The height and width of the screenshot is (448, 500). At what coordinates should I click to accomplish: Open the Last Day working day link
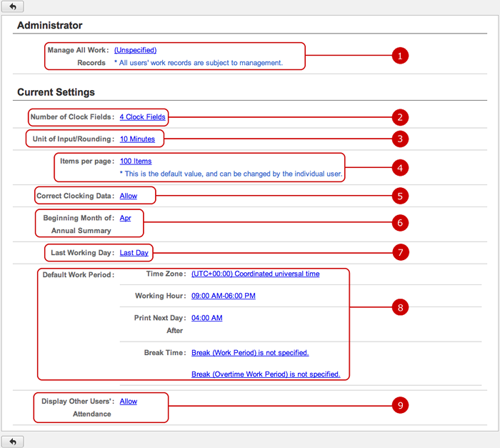pos(134,253)
